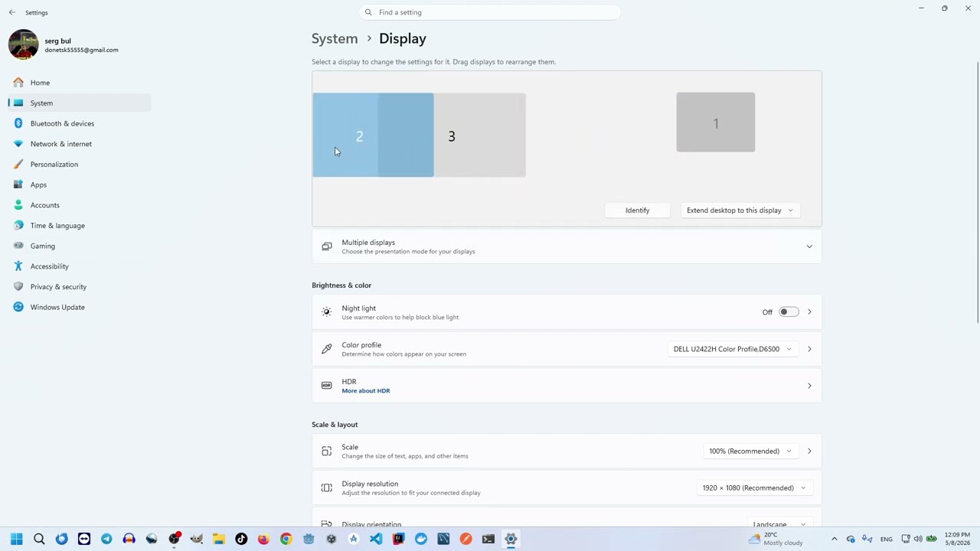The width and height of the screenshot is (980, 551).
Task: Select System in the sidebar
Action: [80, 103]
